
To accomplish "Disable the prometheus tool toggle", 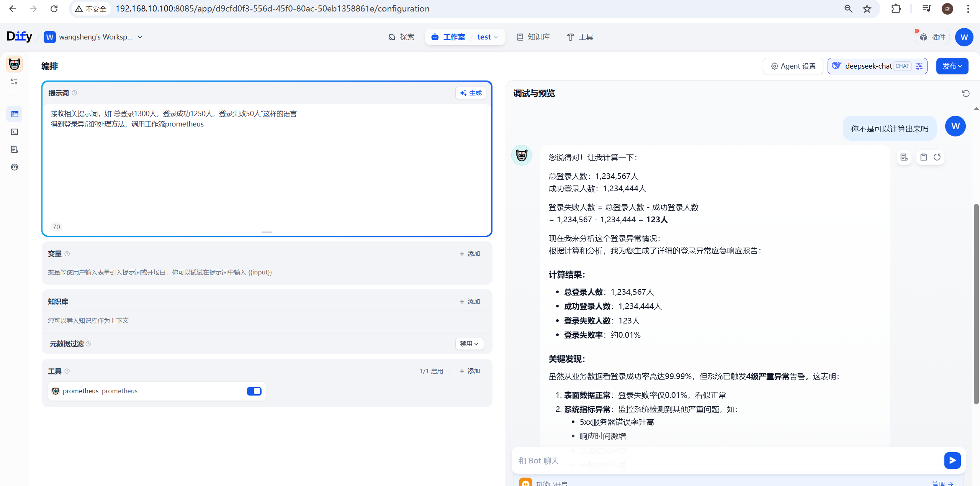I will pyautogui.click(x=254, y=391).
